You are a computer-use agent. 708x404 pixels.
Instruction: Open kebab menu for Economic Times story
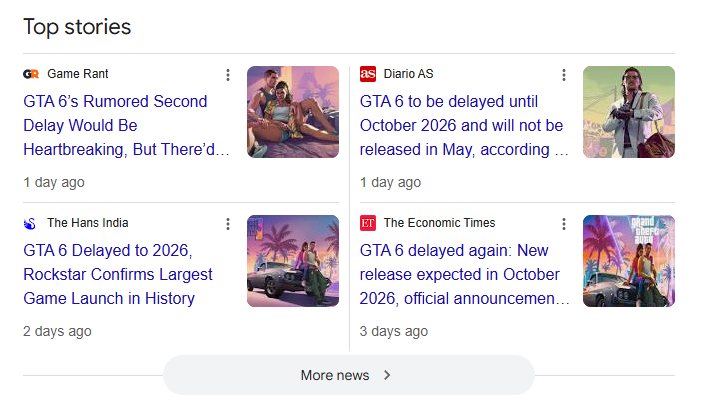click(564, 224)
